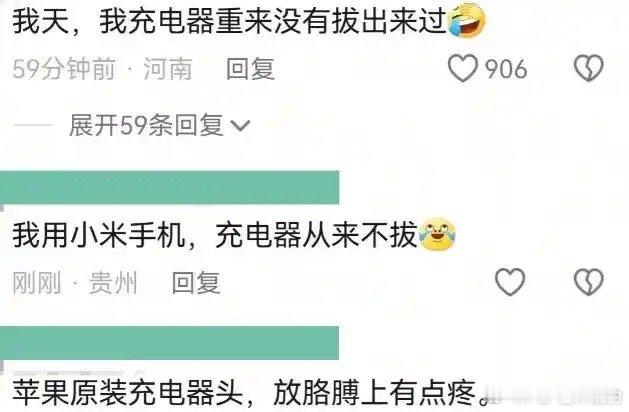Image resolution: width=629 pixels, height=412 pixels.
Task: Click the rolling laughing emoji in first comment
Action: [x=466, y=20]
